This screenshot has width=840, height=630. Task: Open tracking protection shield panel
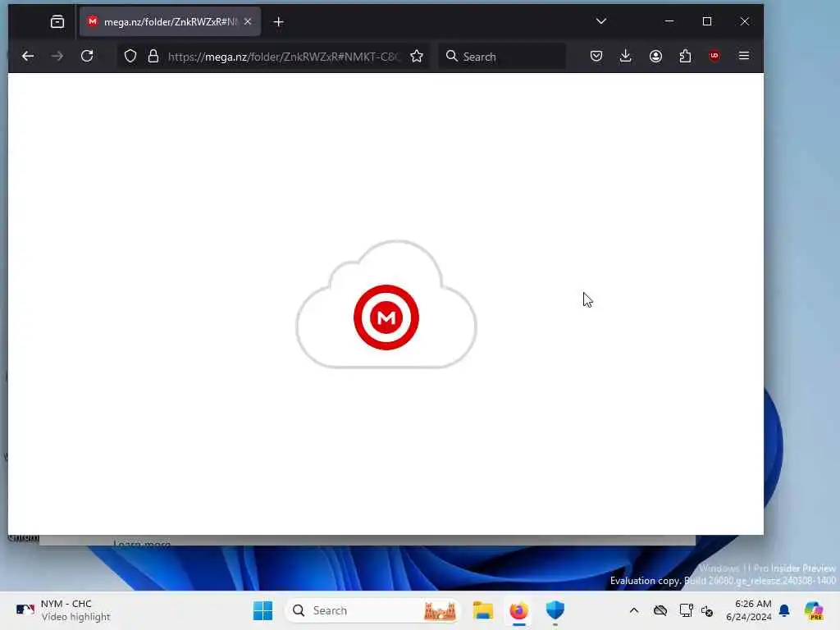tap(130, 57)
